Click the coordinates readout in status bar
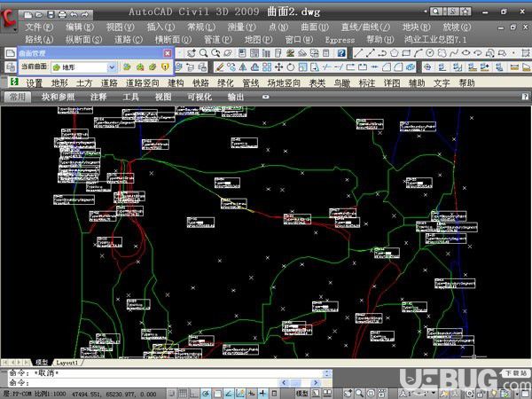This screenshot has width=532, height=399. click(x=114, y=395)
